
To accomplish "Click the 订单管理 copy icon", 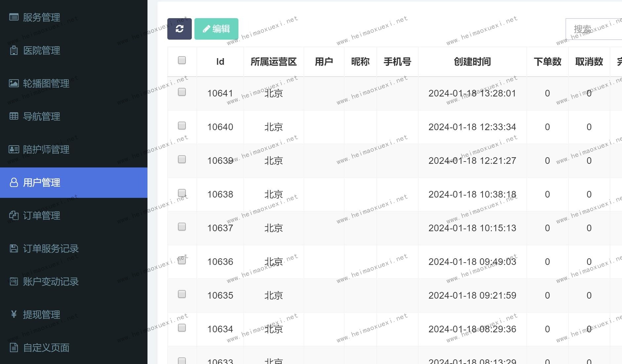I will coord(14,215).
